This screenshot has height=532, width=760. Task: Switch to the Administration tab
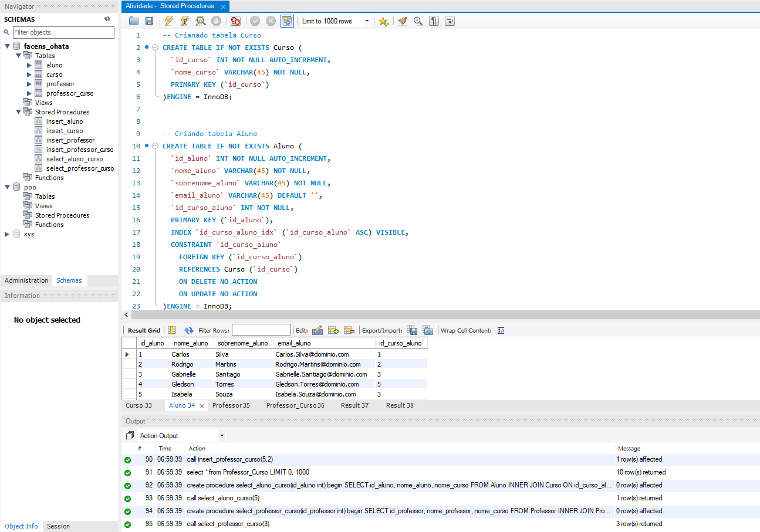pos(26,280)
